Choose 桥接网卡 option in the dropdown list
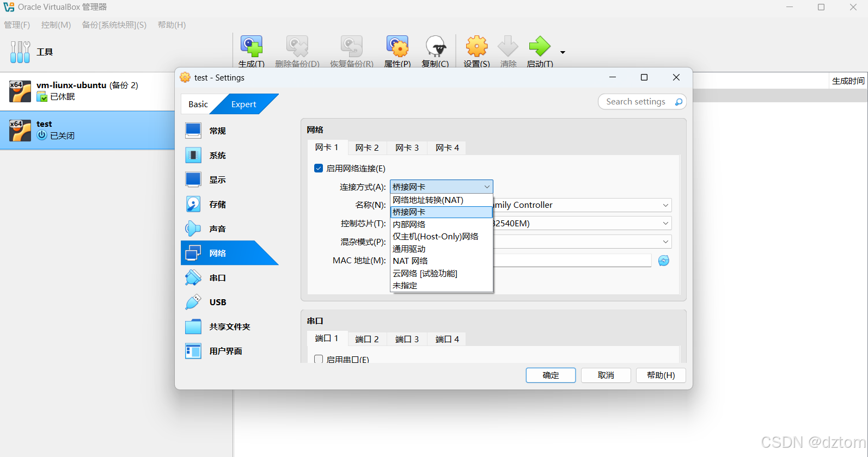 (x=442, y=212)
